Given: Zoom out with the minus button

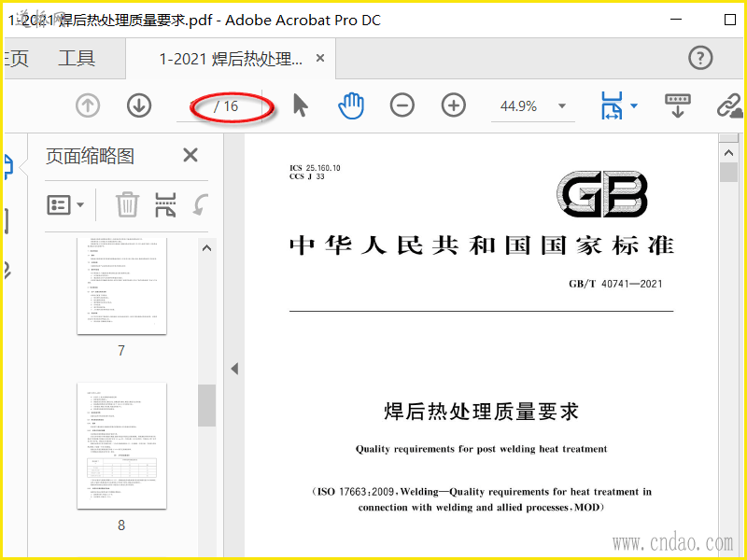Looking at the screenshot, I should [x=402, y=105].
